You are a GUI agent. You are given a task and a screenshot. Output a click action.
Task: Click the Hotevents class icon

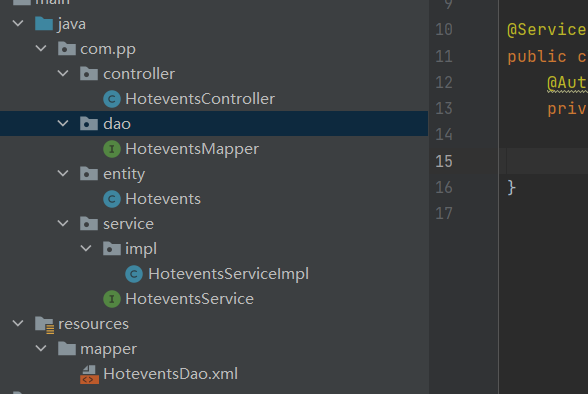112,199
